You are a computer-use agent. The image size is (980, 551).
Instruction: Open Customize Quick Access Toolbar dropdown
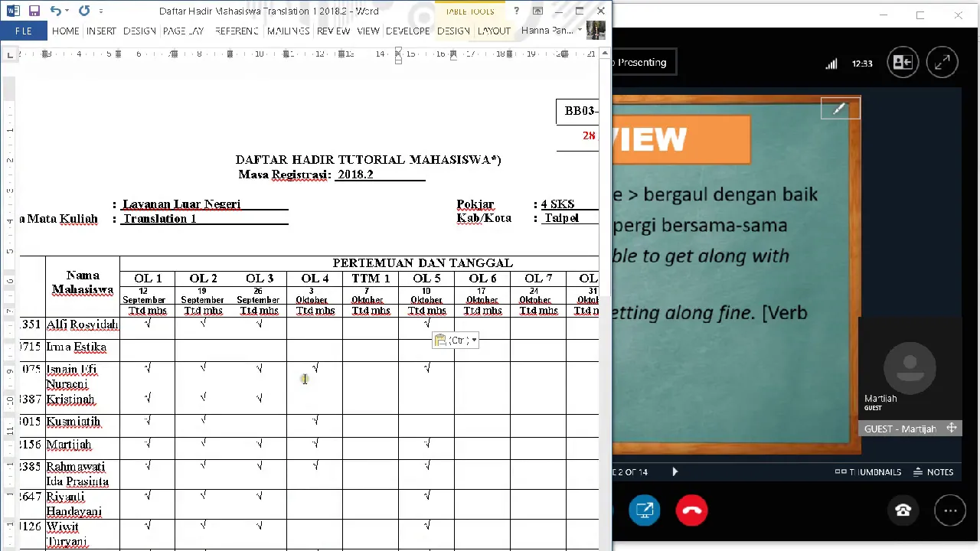pos(101,11)
